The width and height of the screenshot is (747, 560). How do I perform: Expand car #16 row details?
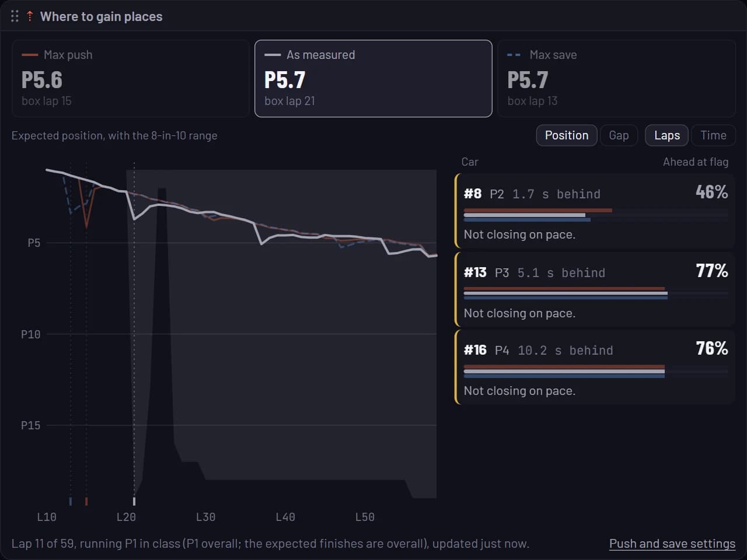click(595, 367)
